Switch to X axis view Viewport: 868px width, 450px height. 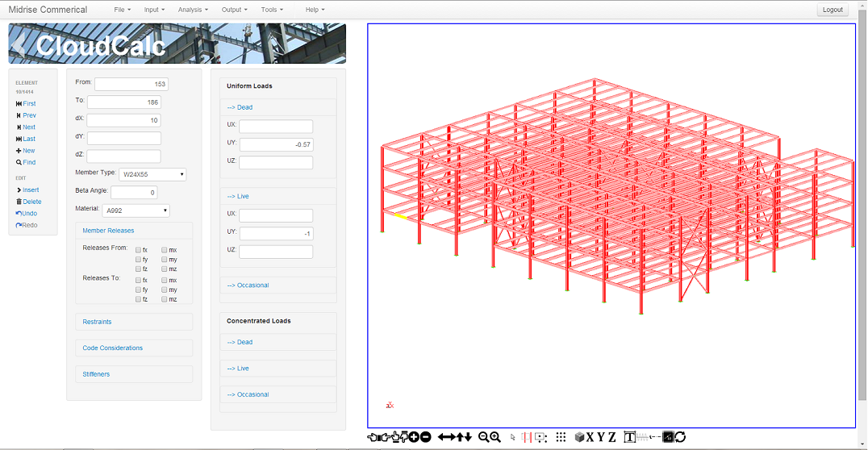pos(590,437)
